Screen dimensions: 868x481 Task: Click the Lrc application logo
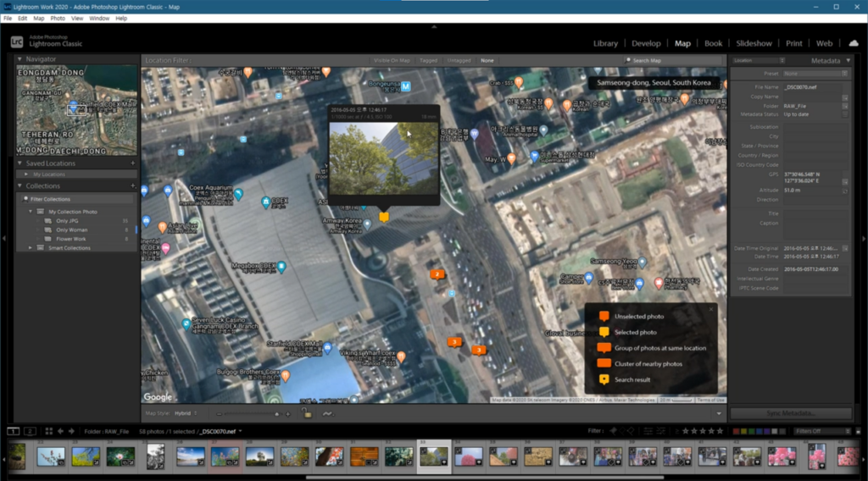click(x=17, y=41)
